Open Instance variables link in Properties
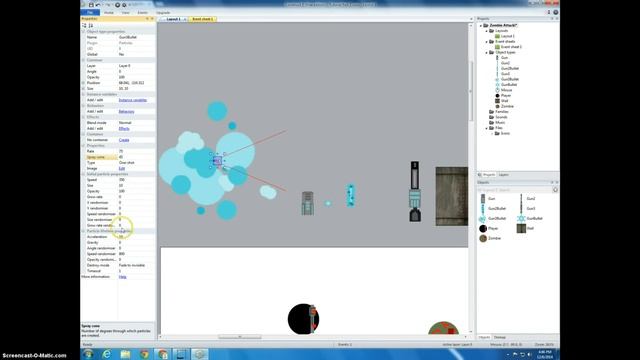640x360 pixels. click(x=133, y=100)
